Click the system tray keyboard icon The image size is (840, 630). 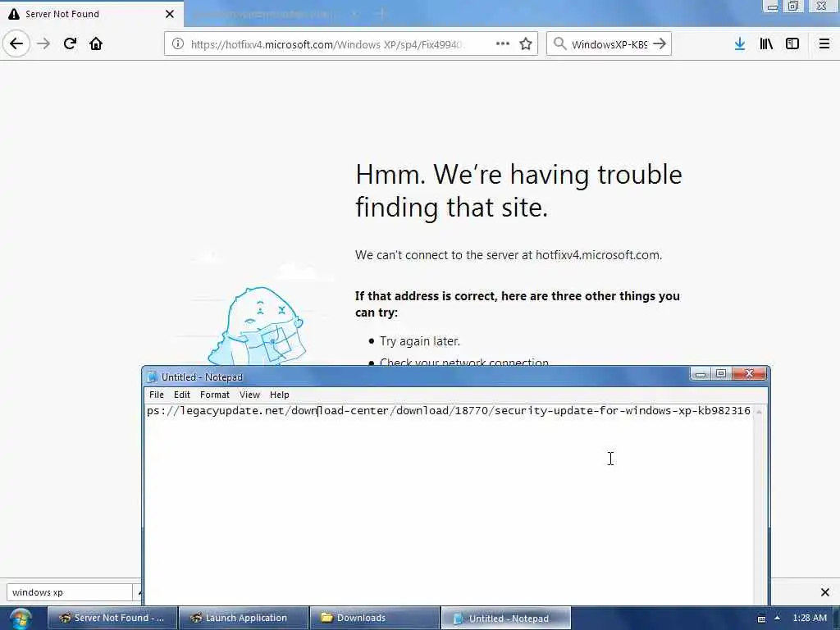761,619
